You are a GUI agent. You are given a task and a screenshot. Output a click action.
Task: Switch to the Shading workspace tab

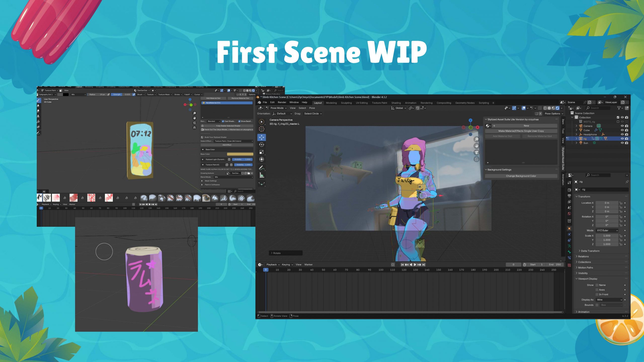[396, 103]
